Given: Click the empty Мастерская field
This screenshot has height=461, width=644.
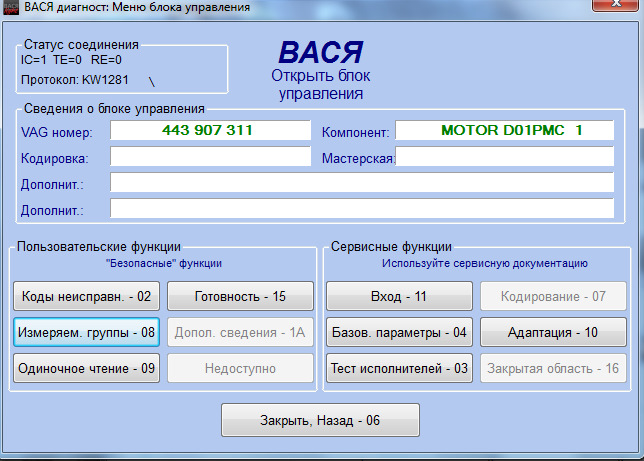Looking at the screenshot, I should click(504, 157).
